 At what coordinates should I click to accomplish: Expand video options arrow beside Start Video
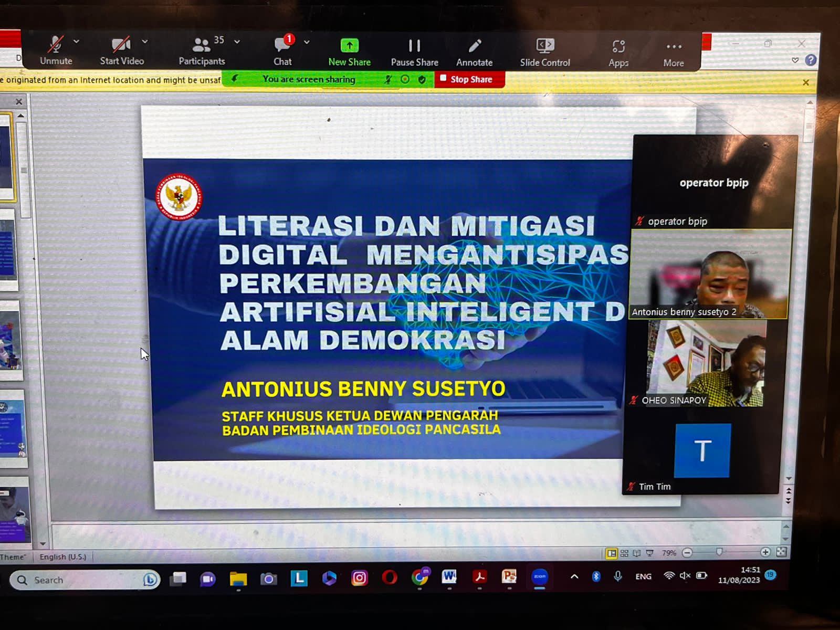pos(145,41)
